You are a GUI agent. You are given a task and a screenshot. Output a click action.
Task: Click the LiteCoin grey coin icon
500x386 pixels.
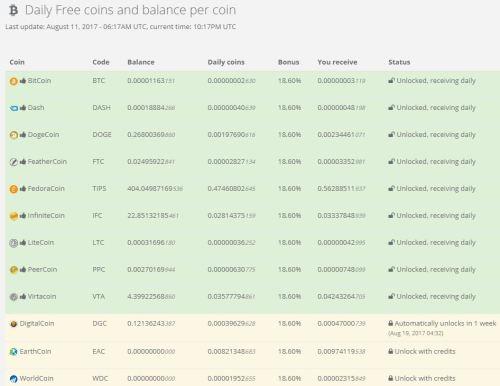click(13, 243)
